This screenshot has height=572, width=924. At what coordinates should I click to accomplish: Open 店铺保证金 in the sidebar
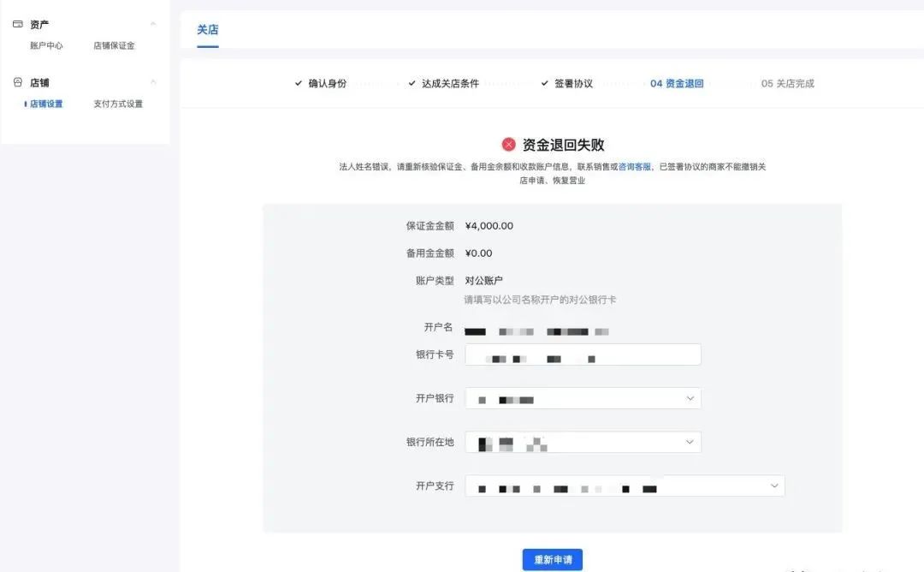click(x=114, y=45)
